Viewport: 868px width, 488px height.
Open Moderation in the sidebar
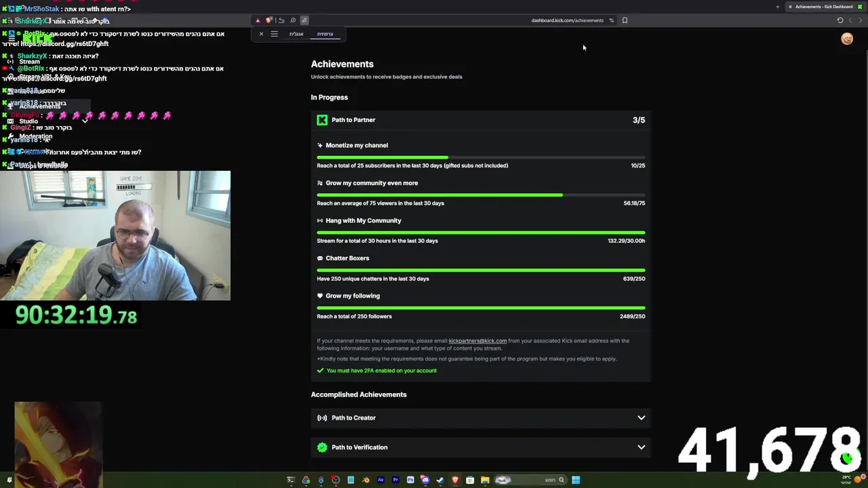(35, 136)
